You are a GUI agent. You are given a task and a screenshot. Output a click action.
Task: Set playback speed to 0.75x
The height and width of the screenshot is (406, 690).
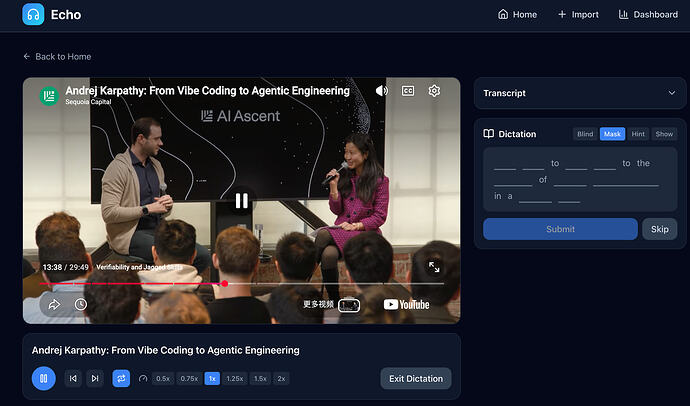point(189,378)
